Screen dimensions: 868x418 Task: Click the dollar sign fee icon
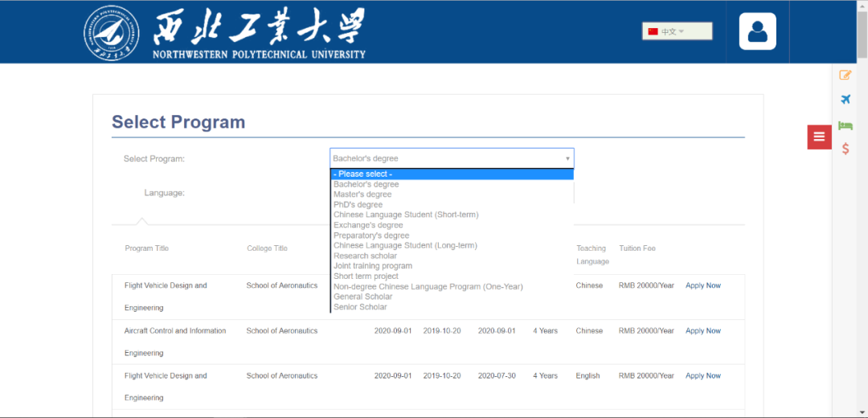click(x=845, y=149)
